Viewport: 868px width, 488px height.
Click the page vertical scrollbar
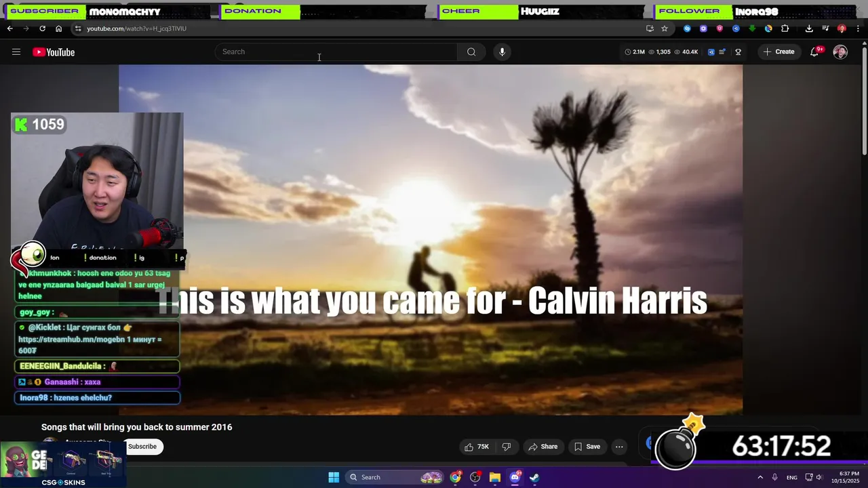coord(864,102)
